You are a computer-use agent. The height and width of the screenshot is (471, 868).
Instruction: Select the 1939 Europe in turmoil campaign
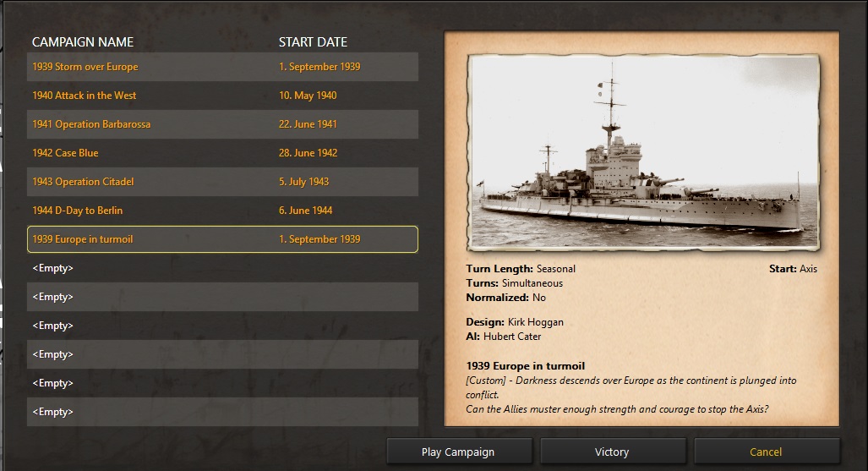pyautogui.click(x=83, y=239)
